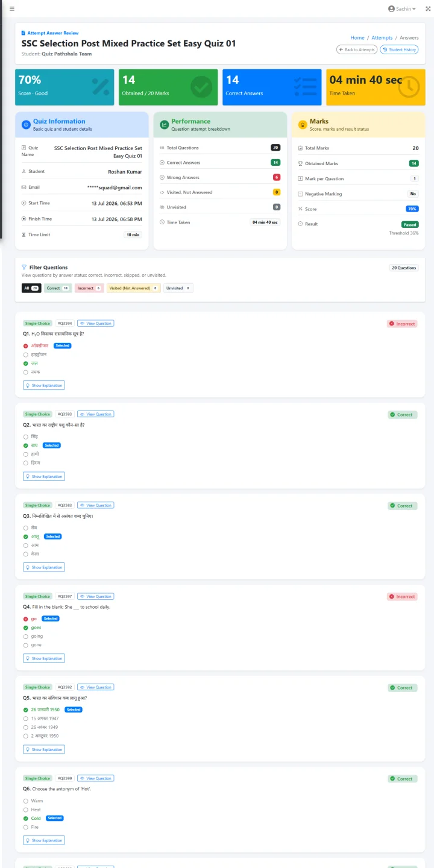
Task: Click the Marks award header icon
Action: 303,125
